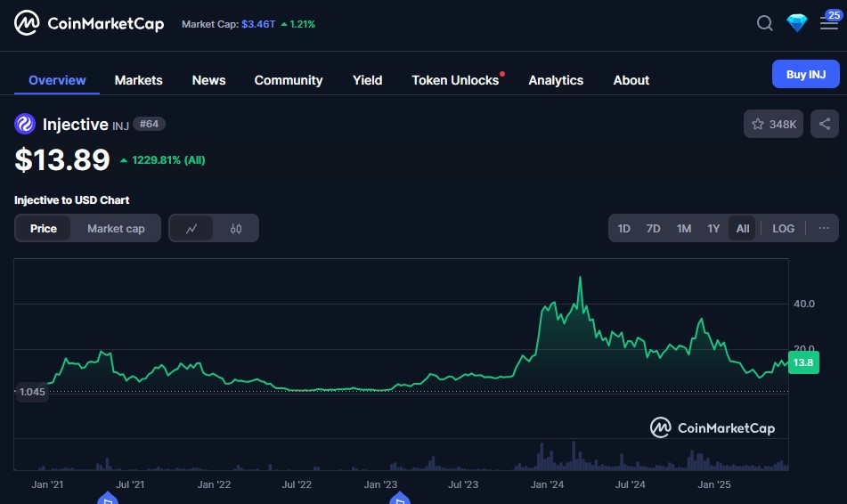
Task: Click the Injective to USD Chart heading
Action: pos(71,199)
